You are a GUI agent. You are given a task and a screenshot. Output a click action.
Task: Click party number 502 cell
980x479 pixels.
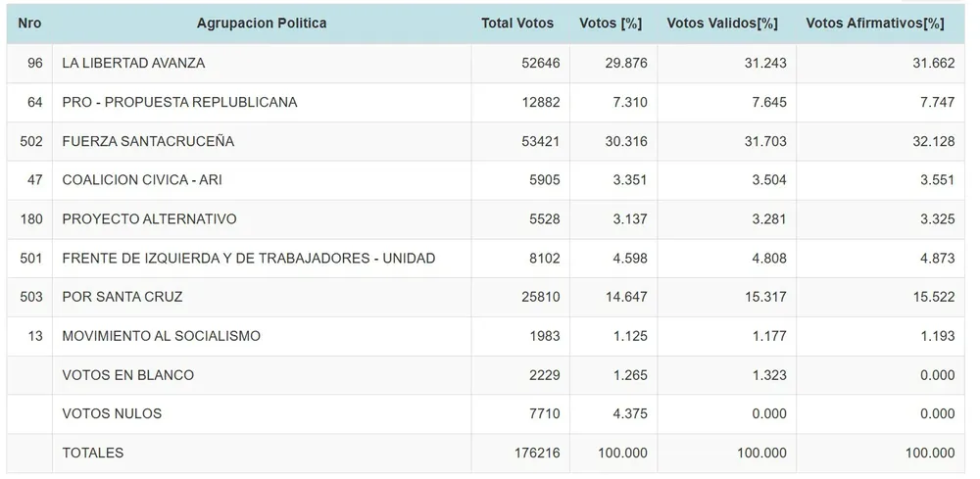coord(30,141)
